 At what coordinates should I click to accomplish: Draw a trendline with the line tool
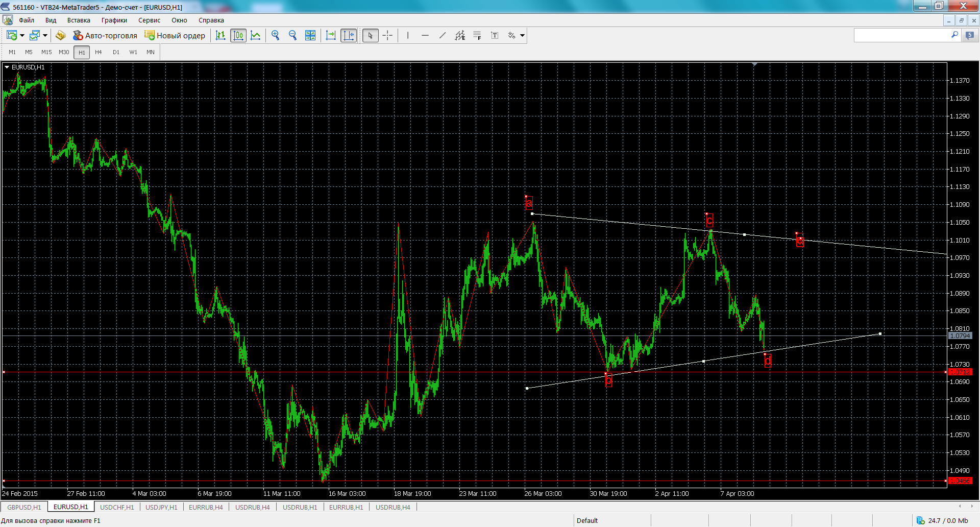[443, 35]
